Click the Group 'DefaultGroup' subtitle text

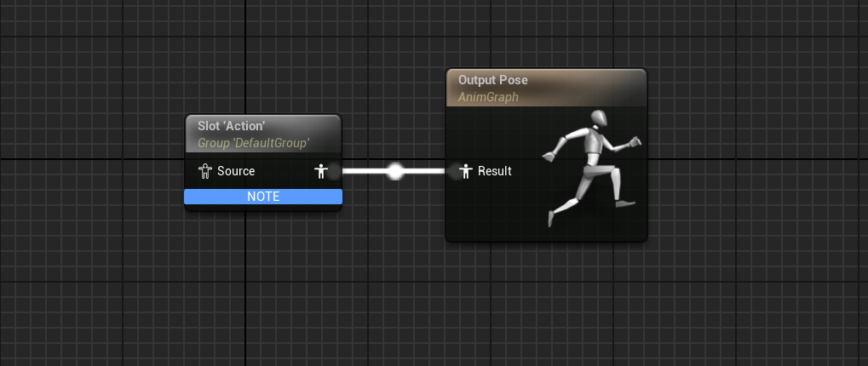click(x=253, y=143)
